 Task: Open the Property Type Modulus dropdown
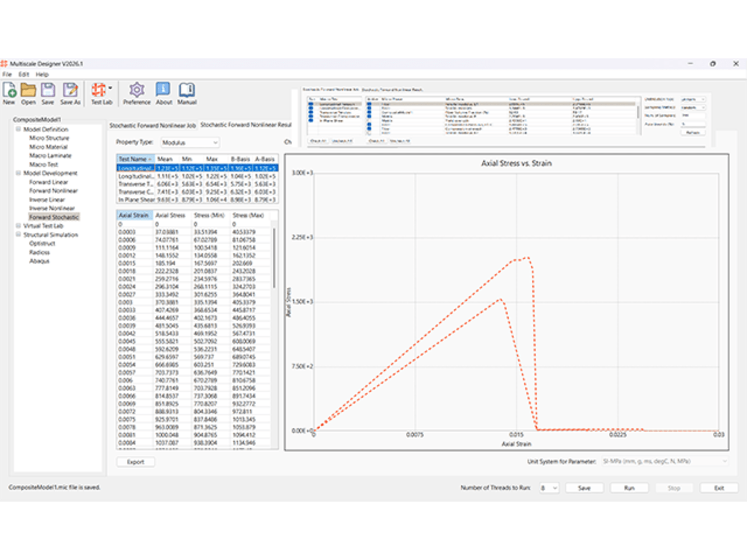(190, 142)
